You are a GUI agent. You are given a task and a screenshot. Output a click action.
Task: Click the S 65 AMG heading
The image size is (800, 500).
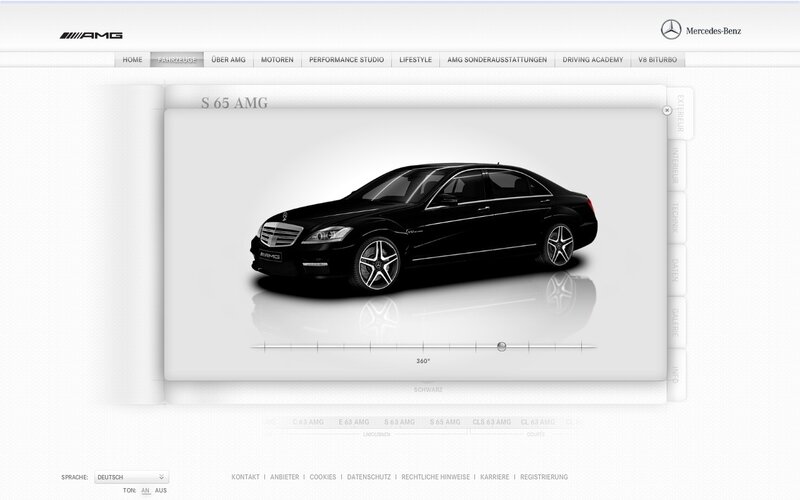point(234,103)
